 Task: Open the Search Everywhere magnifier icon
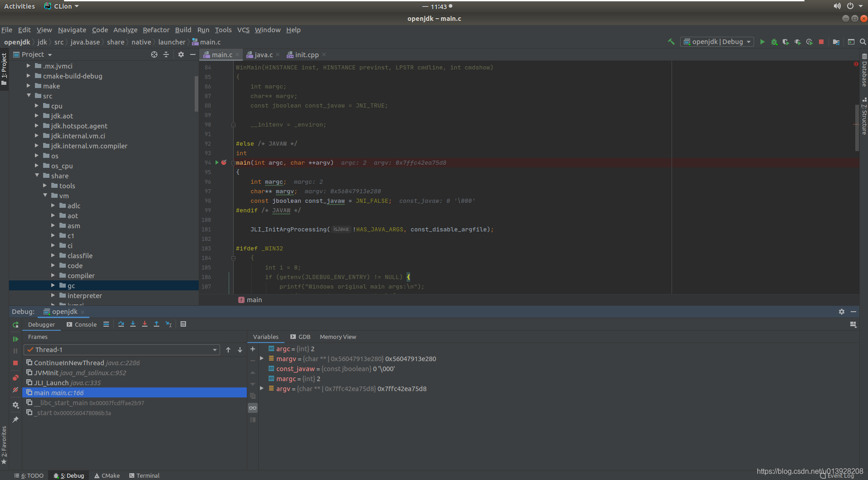(x=863, y=42)
